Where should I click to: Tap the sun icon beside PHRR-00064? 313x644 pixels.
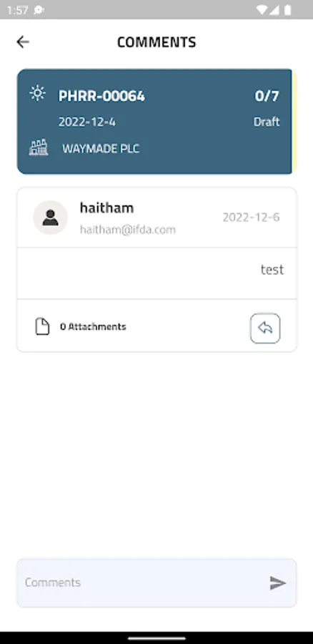pyautogui.click(x=38, y=93)
